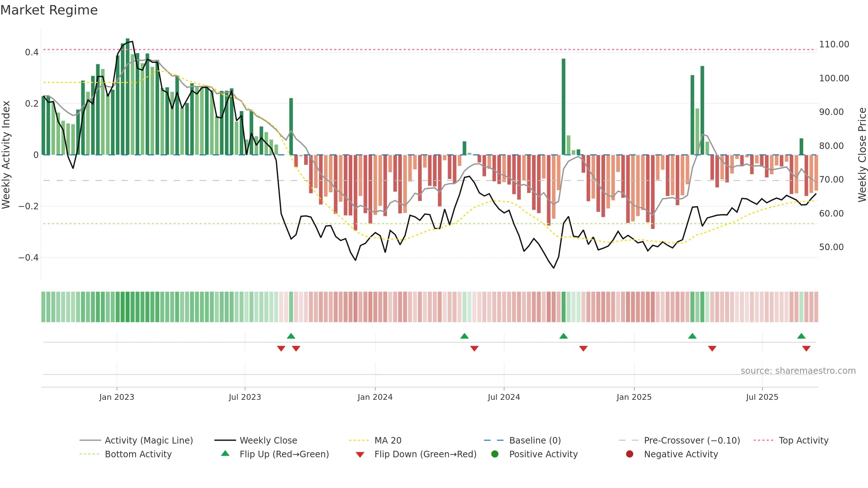
Task: Select the lone green bar after Jul 2025
Action: [801, 146]
